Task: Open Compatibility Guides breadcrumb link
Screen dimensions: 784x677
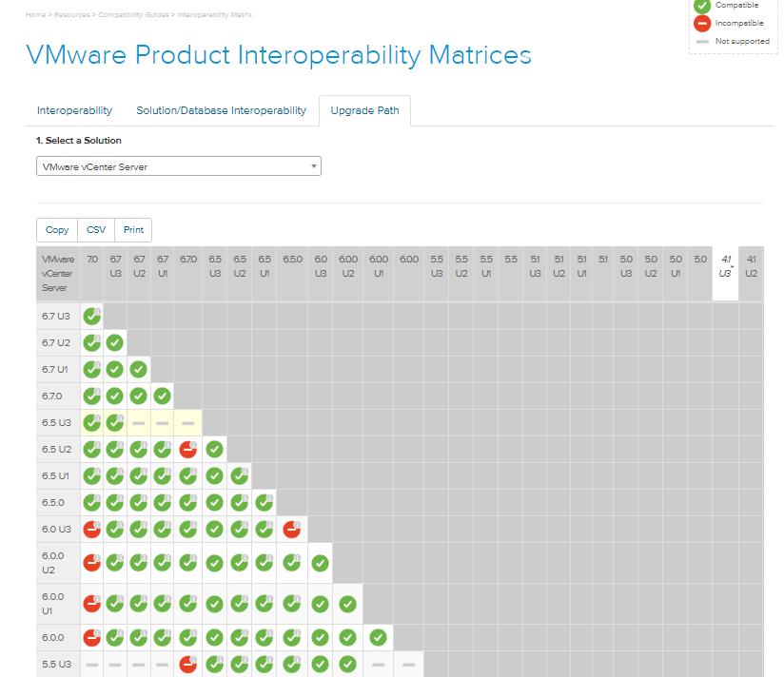Action: [x=133, y=14]
